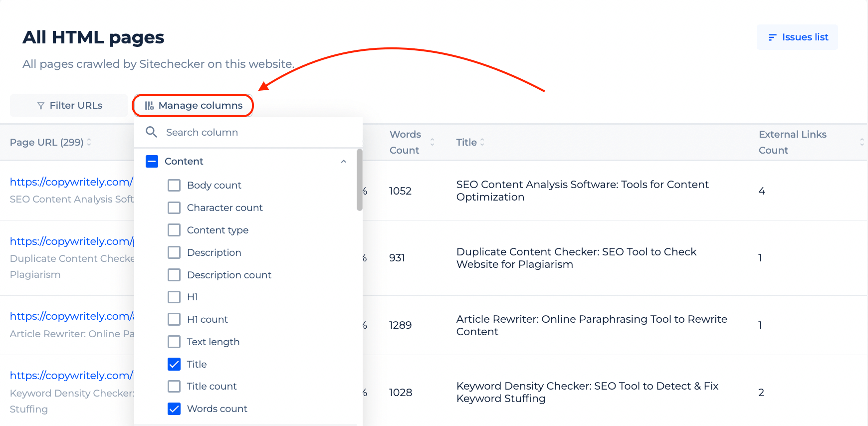
Task: Check the Description column box
Action: 174,252
